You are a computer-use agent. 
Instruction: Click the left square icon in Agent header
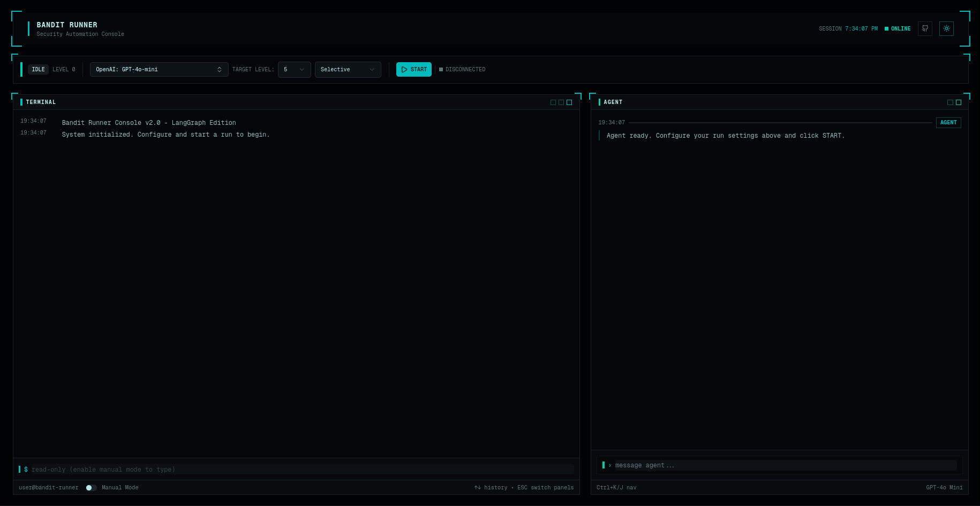click(x=950, y=102)
